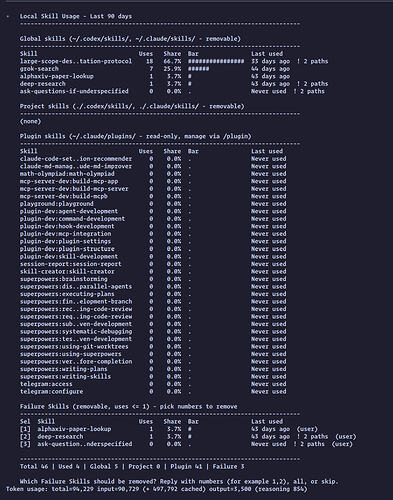Select telegram:configure skill row
Image resolution: width=393 pixels, height=500 pixels.
153,391
